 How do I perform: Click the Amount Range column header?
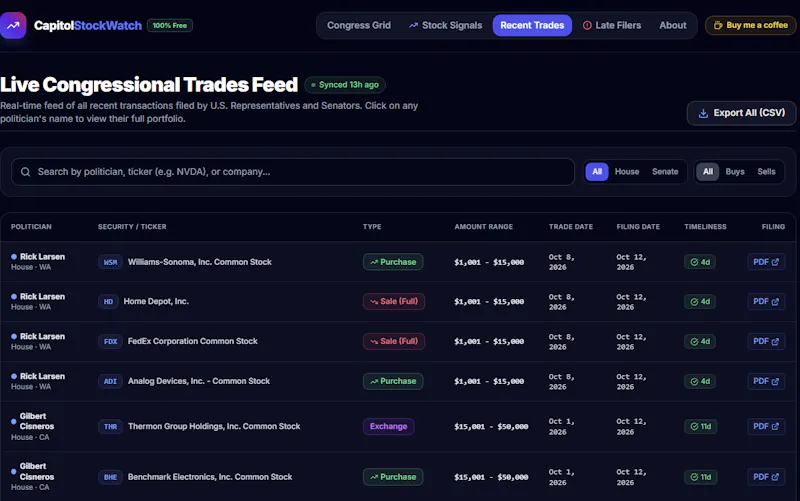[x=484, y=227]
